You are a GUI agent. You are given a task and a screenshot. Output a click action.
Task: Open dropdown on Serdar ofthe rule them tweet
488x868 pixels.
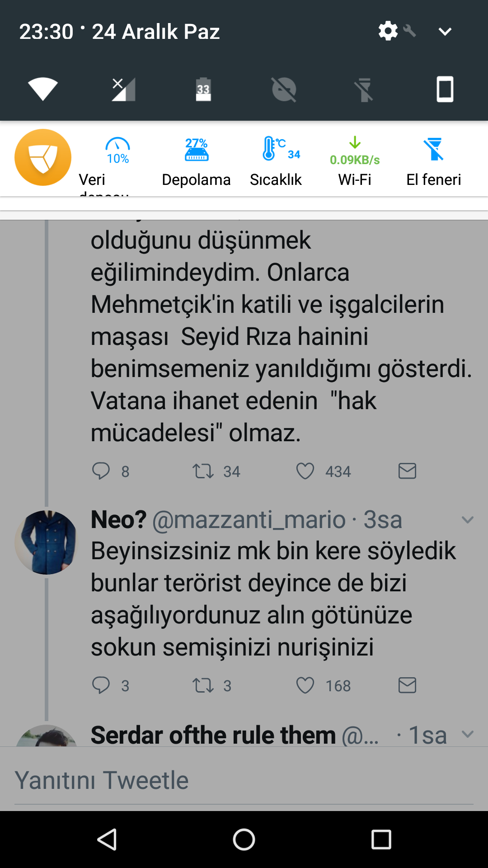pos(467,734)
